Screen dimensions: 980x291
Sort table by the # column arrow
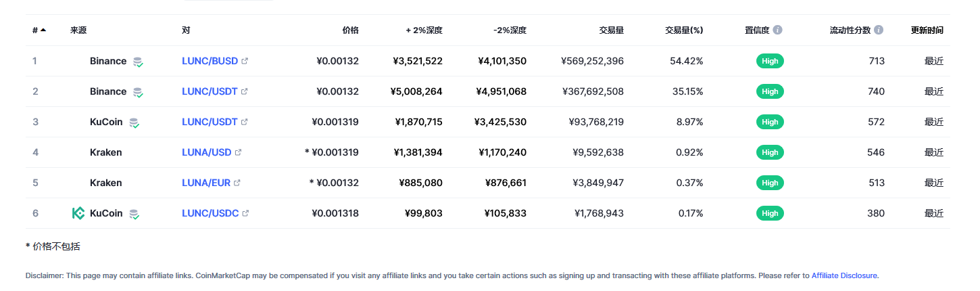43,30
